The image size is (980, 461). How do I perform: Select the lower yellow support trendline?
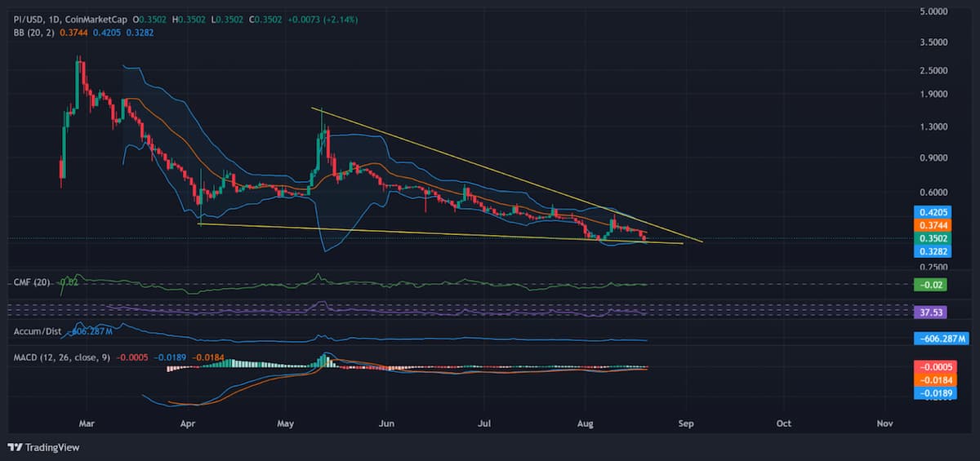(x=441, y=233)
